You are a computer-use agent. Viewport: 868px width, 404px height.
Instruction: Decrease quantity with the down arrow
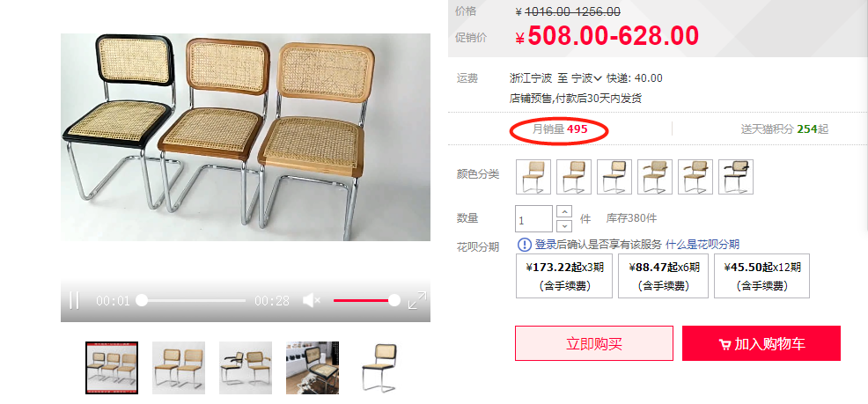tap(563, 226)
